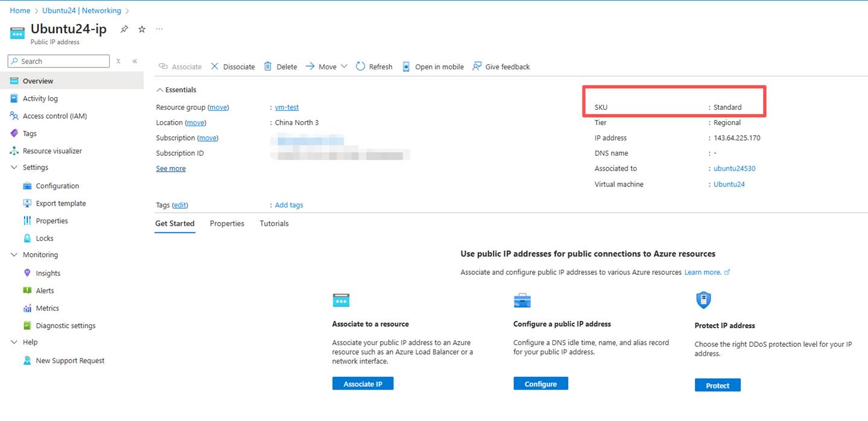Pin the Ubuntu24-ip resource to dashboard
This screenshot has height=421, width=868.
click(124, 29)
